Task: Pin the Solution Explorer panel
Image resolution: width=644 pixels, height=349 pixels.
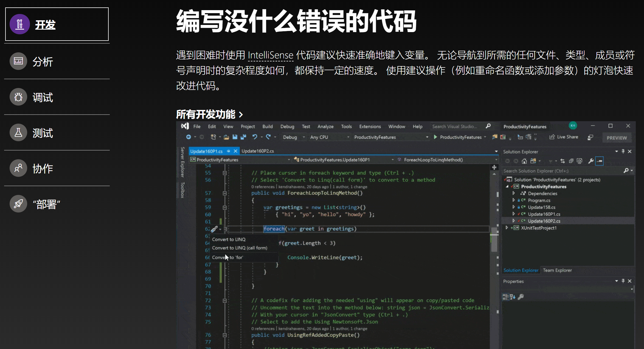Action: (x=623, y=151)
